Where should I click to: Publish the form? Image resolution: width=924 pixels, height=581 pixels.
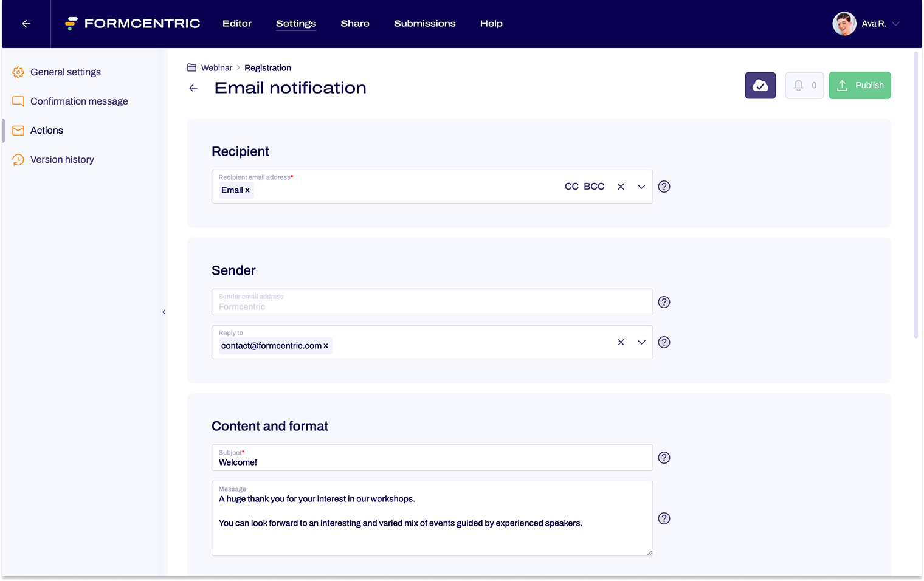tap(860, 85)
